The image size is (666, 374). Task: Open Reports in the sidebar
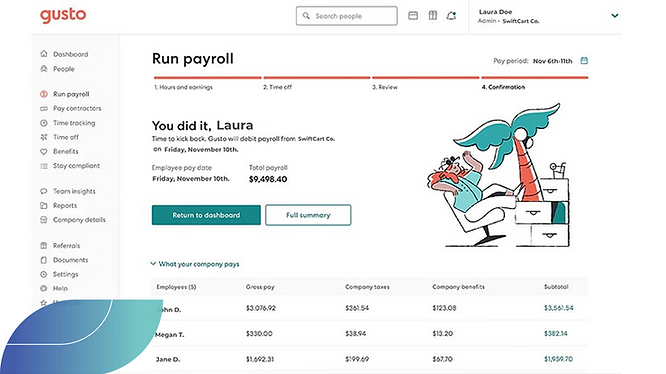65,205
